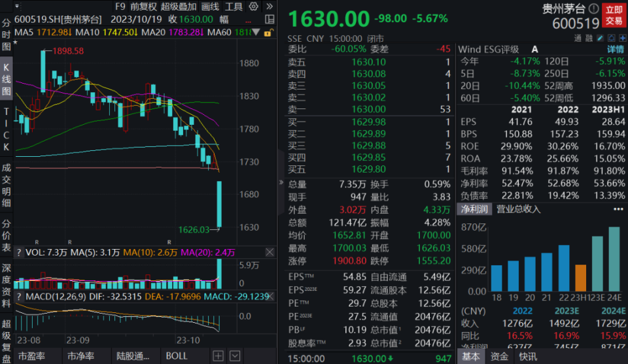Screen dimensions: 628x364
Task: Select 资金 bottom tab
Action: pyautogui.click(x=499, y=356)
